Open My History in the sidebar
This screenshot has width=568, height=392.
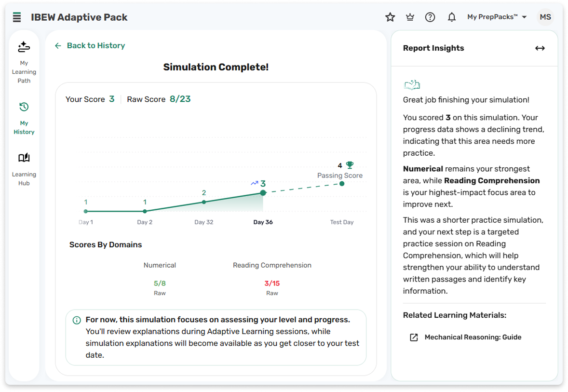pyautogui.click(x=24, y=119)
